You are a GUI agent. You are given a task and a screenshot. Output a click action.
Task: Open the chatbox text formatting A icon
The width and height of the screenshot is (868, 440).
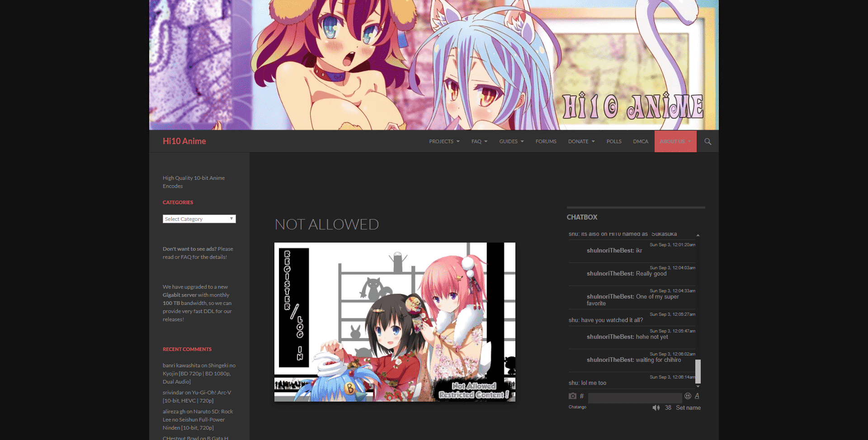pos(697,396)
